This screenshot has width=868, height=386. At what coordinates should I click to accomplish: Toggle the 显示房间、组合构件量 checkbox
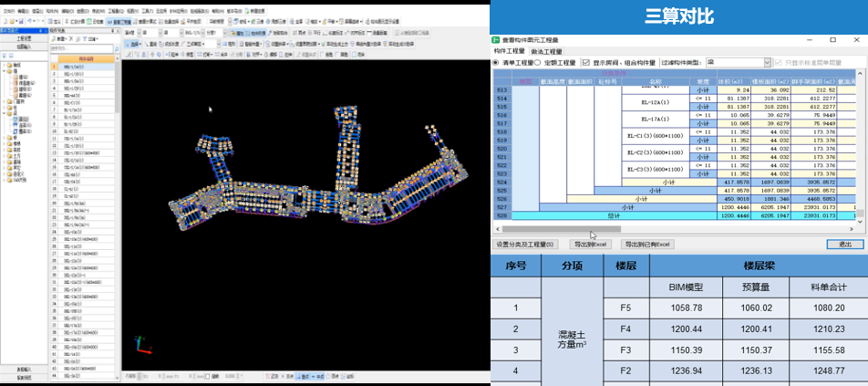coord(586,63)
